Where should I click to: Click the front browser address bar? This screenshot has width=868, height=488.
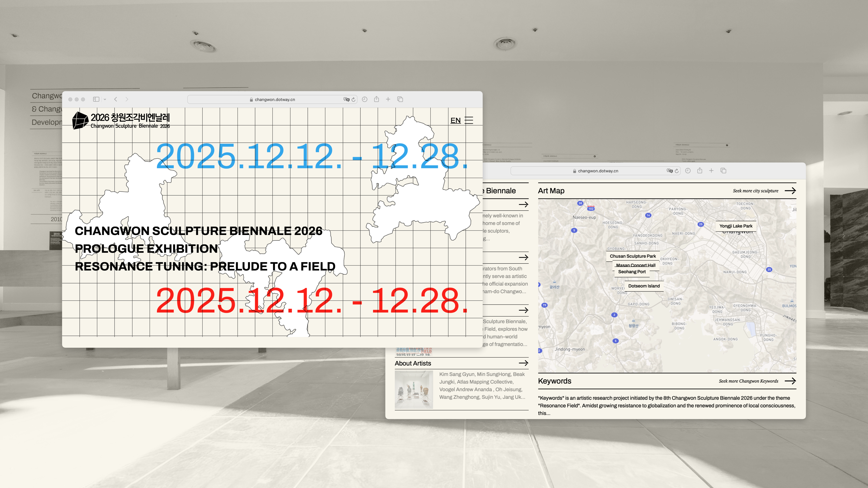point(275,99)
